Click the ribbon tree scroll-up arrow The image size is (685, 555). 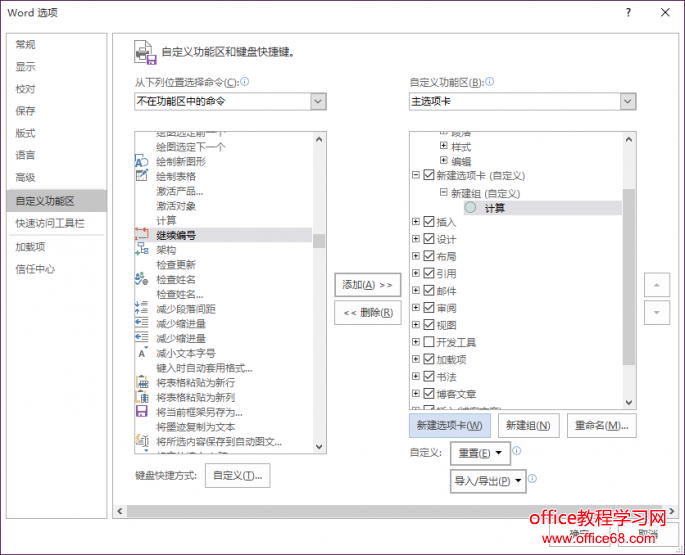coord(629,139)
